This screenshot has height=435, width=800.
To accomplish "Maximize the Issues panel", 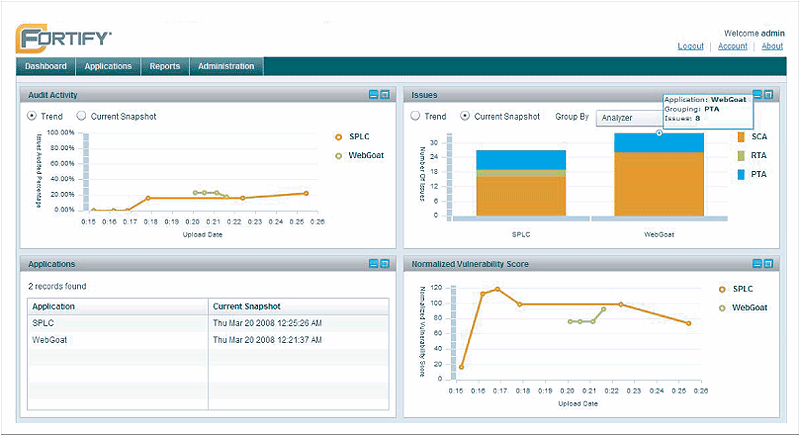I will click(769, 95).
